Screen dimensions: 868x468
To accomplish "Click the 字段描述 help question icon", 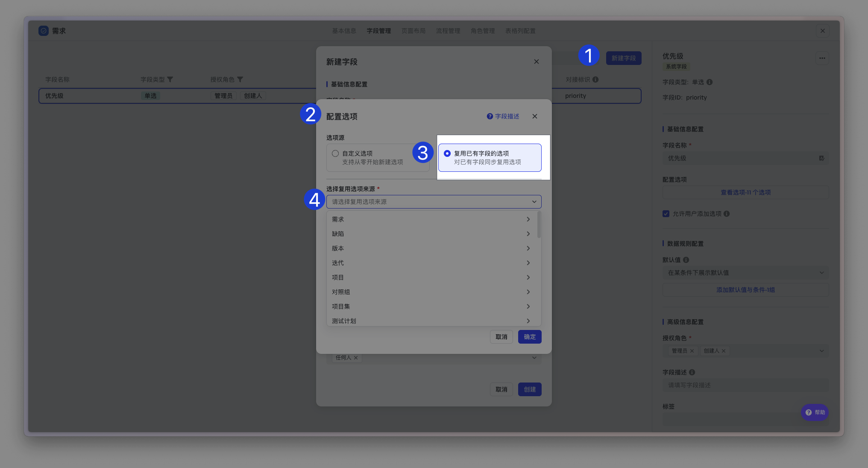I will coord(490,116).
